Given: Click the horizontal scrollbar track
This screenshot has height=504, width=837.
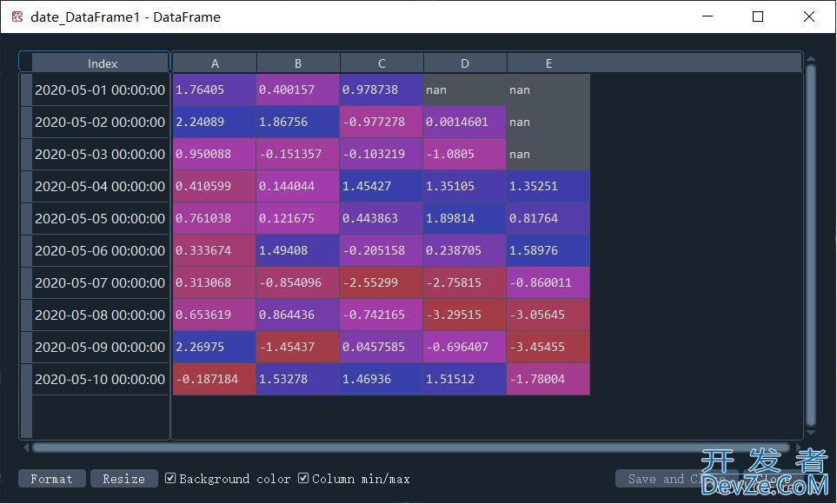Looking at the screenshot, I should 409,448.
